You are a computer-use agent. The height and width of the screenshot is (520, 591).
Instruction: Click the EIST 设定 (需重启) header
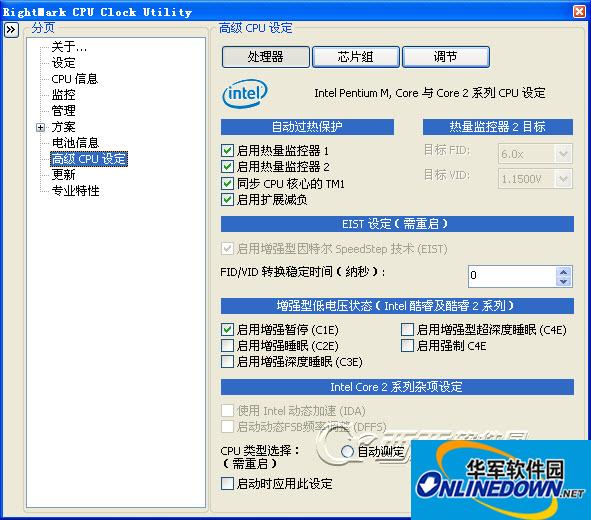[x=397, y=224]
